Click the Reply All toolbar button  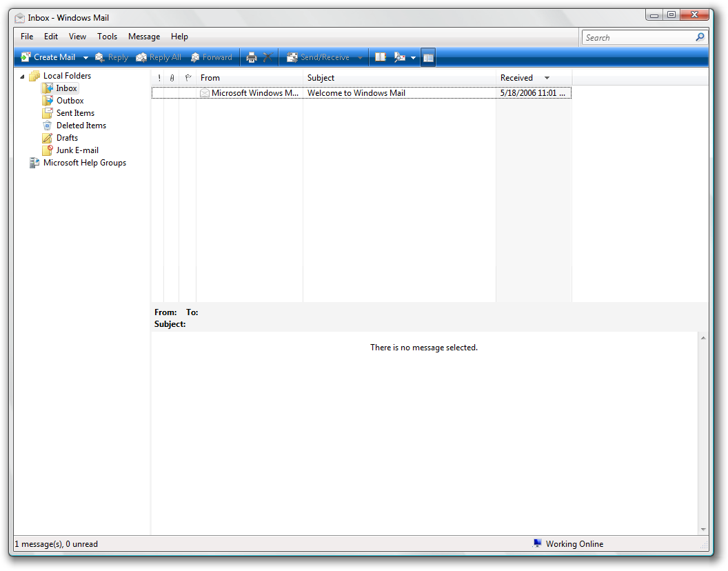pyautogui.click(x=159, y=57)
